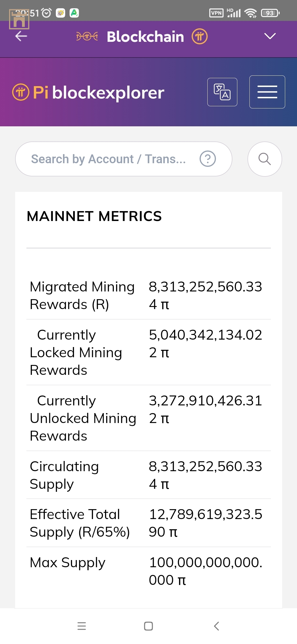Tap the Max Supply value

205,571
